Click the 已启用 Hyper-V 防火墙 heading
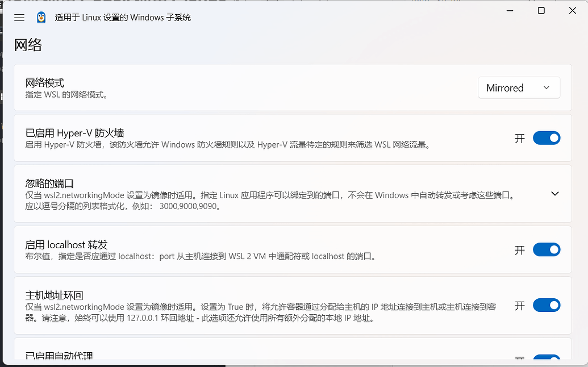This screenshot has height=367, width=588. [74, 133]
